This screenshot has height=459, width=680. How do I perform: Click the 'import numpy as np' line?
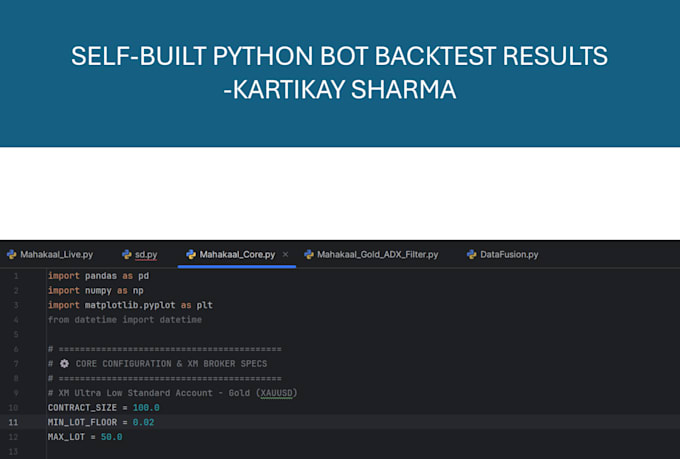[95, 291]
